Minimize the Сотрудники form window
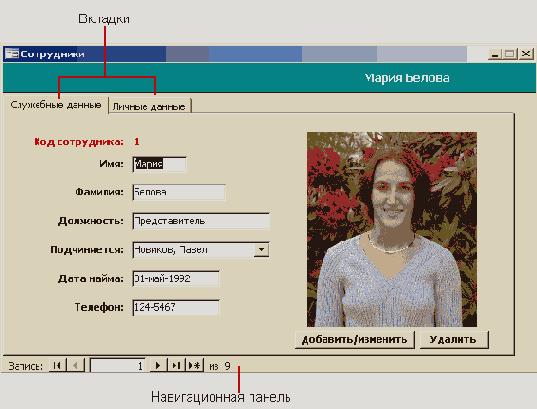Viewport: 537px width, 409px height. [x=495, y=54]
